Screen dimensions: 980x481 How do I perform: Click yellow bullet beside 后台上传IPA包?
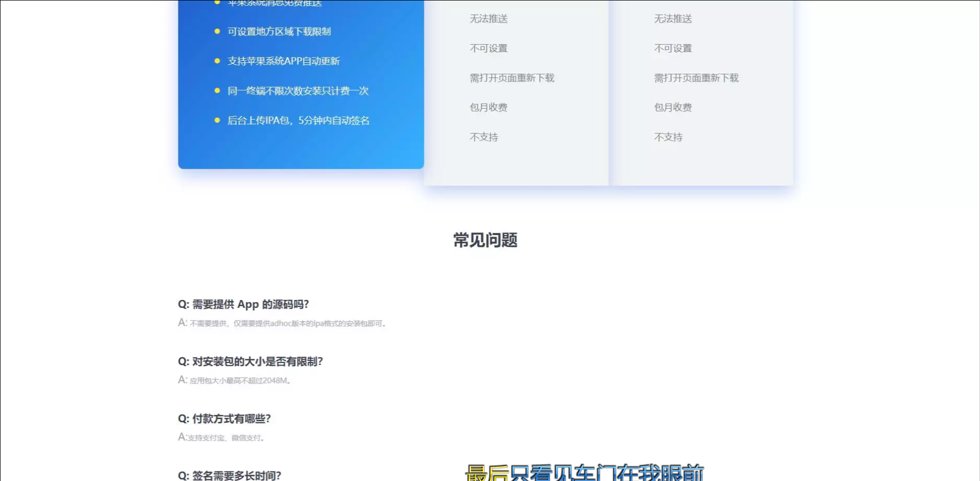pos(217,120)
